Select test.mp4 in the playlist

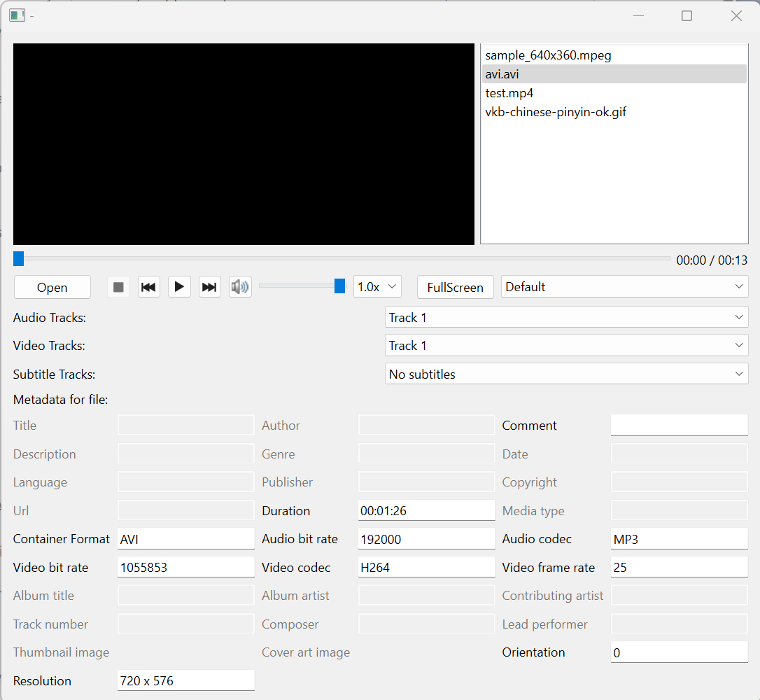pos(509,93)
